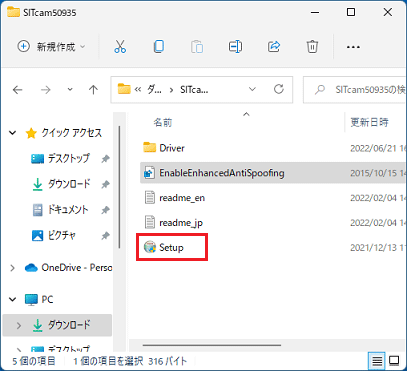
Task: Click the Share icon in toolbar
Action: click(274, 47)
